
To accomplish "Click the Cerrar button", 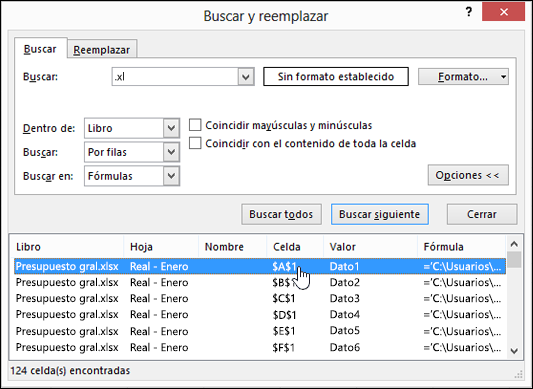I will point(482,214).
